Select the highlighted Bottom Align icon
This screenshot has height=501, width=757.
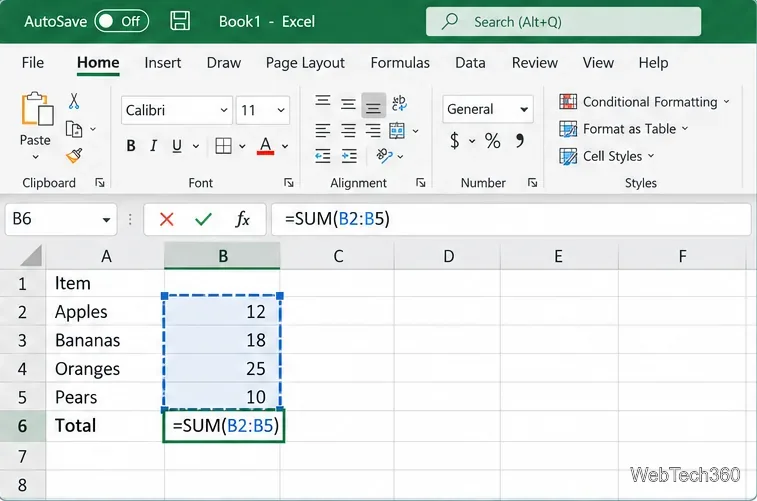pyautogui.click(x=373, y=105)
